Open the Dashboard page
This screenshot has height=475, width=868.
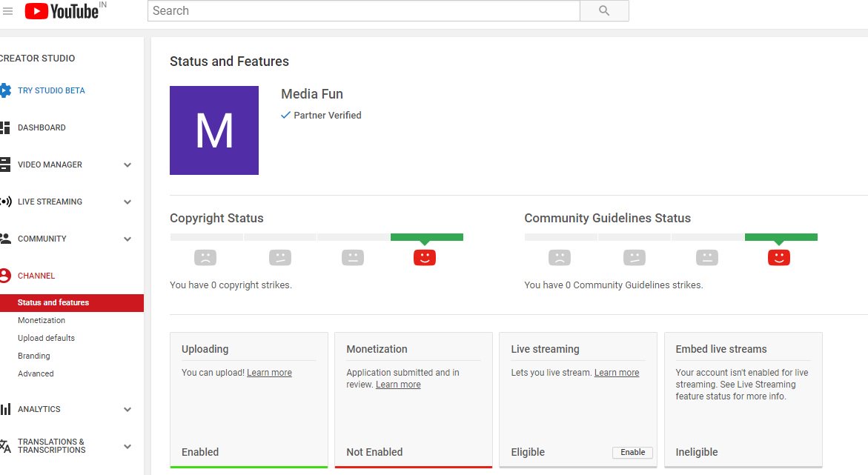[x=42, y=127]
